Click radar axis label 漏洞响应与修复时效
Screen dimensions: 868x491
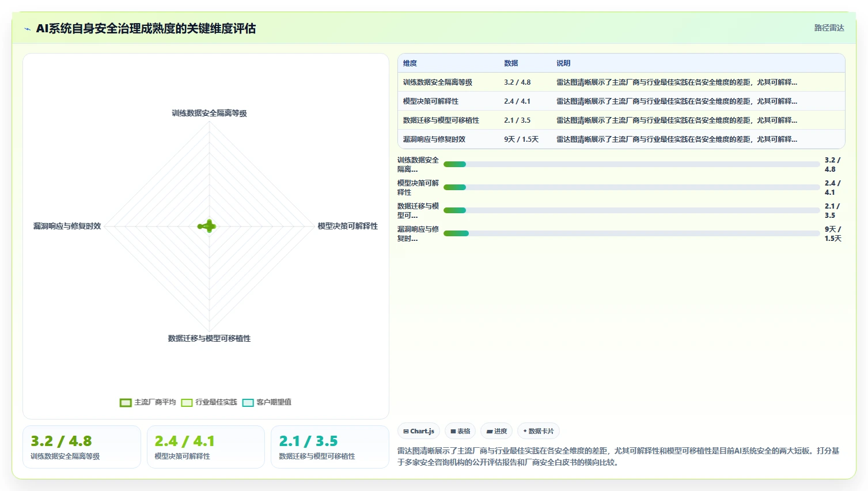click(x=67, y=226)
